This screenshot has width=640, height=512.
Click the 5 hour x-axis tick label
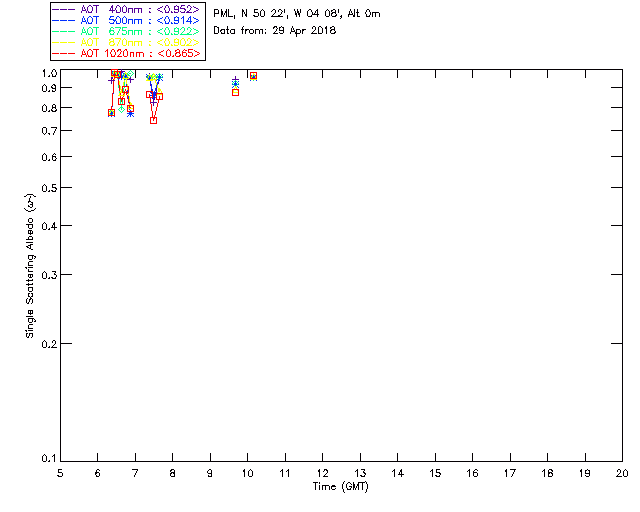tap(60, 473)
